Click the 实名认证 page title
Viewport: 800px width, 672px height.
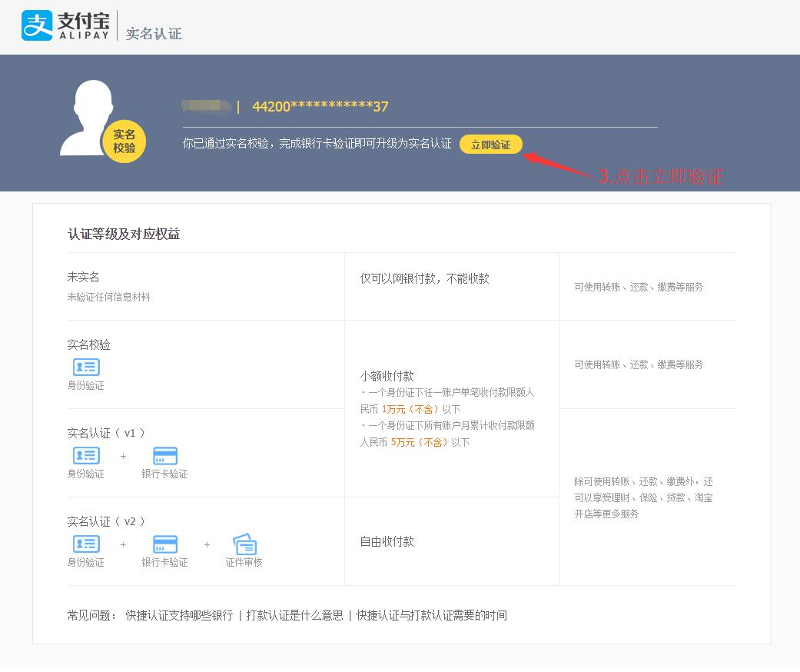coord(154,34)
